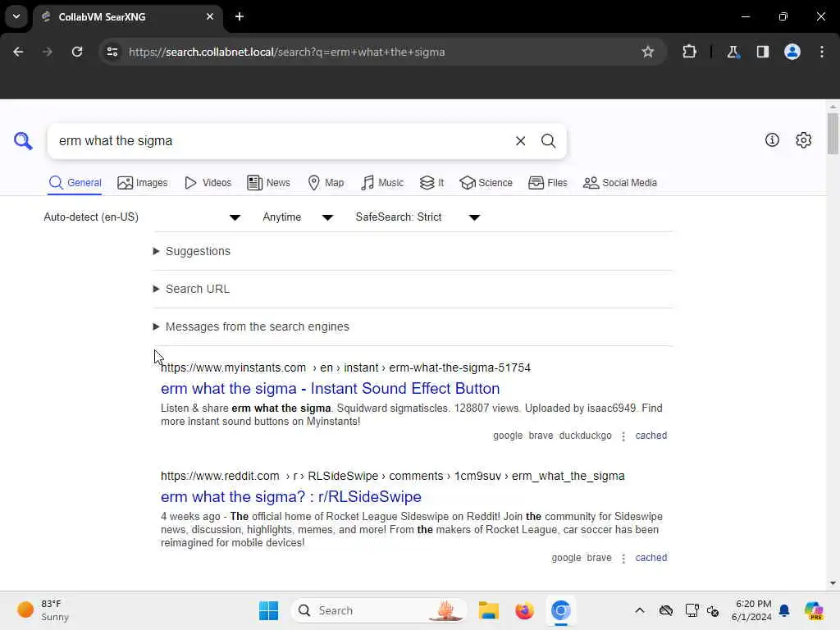Show hidden system tray icons

tap(640, 610)
